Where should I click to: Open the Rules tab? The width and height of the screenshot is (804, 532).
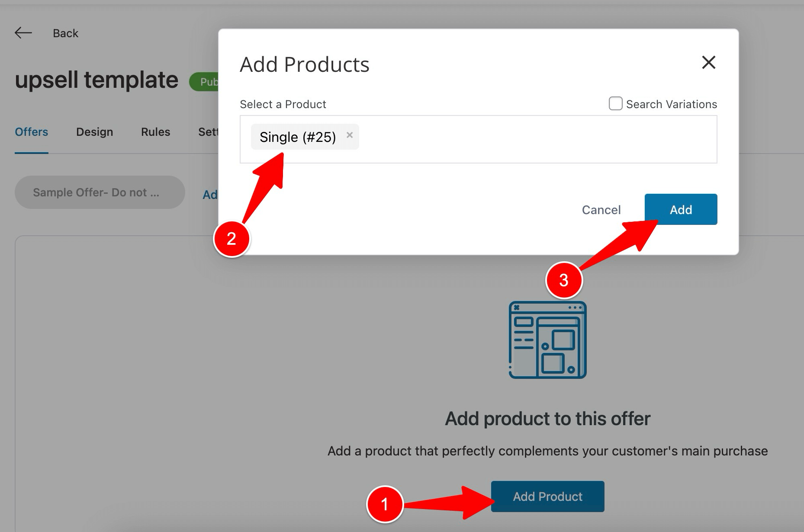click(155, 132)
